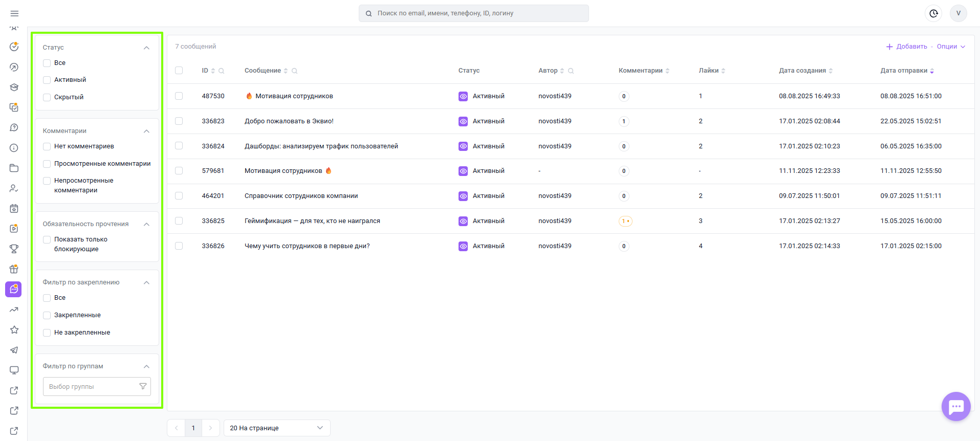Collapse the Комментарии filter section
The image size is (980, 441).
(147, 131)
